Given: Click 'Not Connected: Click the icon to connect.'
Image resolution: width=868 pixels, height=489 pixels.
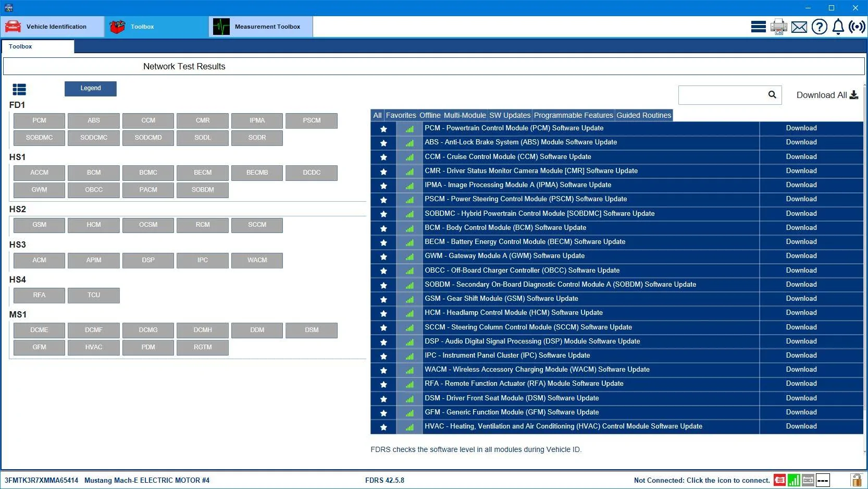Looking at the screenshot, I should [x=702, y=480].
